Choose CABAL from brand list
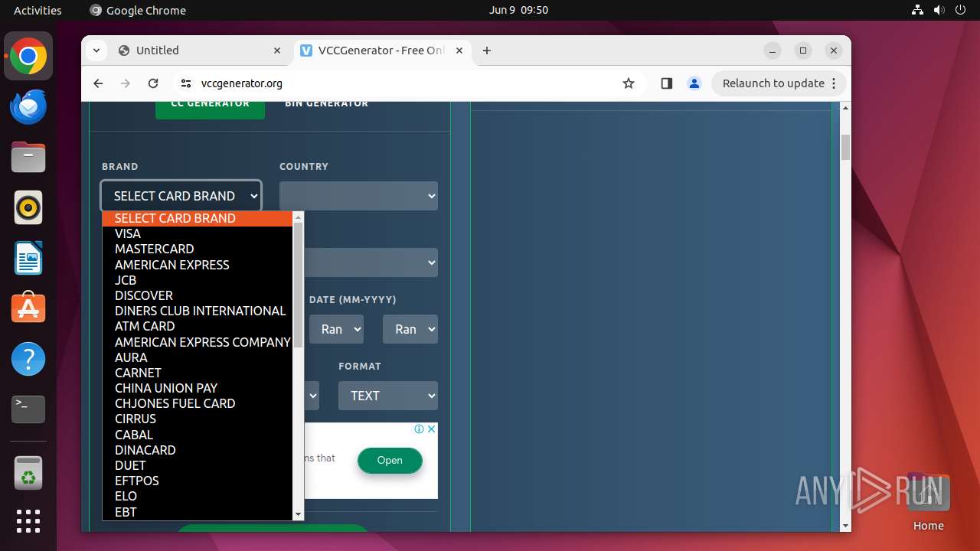980x551 pixels. (198, 435)
